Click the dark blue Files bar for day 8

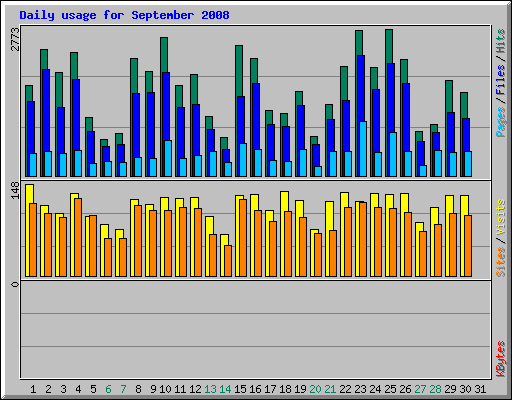[x=136, y=125]
